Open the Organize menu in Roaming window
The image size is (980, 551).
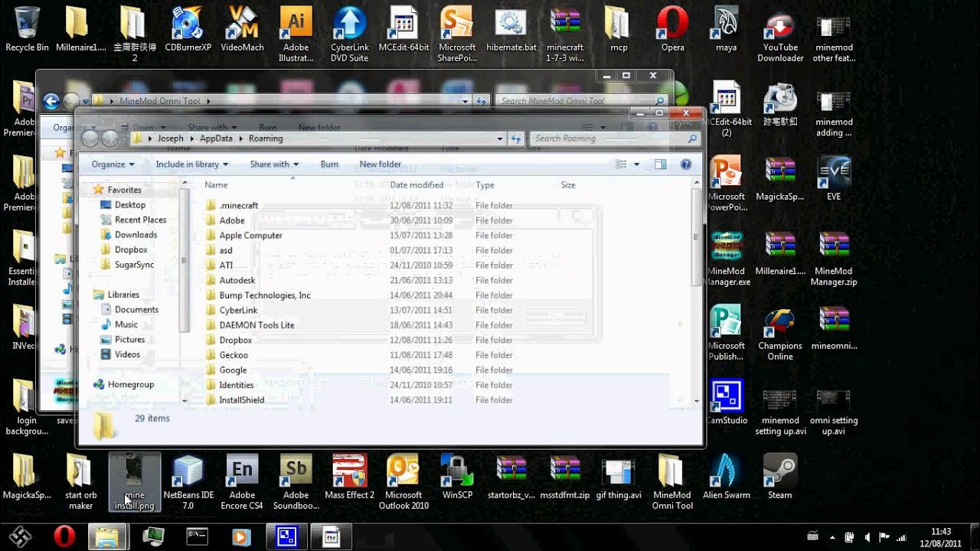click(113, 164)
